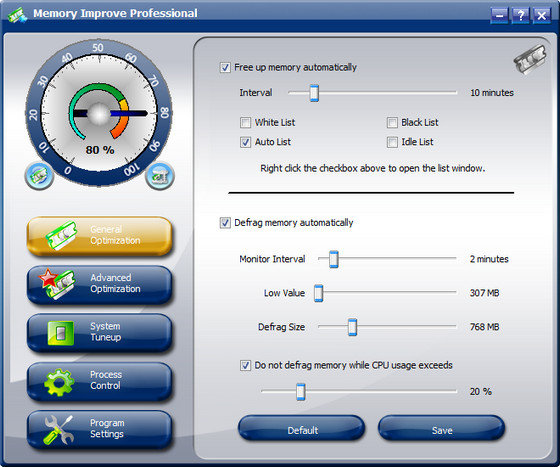This screenshot has width=560, height=467.
Task: Click the Low Value slider handle
Action: pos(319,293)
